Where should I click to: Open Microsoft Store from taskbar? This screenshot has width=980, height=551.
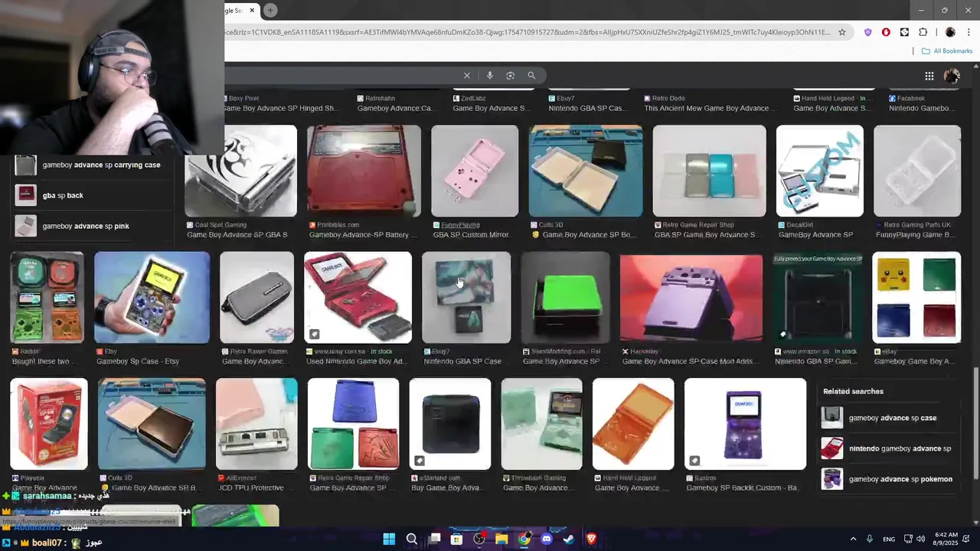point(456,539)
